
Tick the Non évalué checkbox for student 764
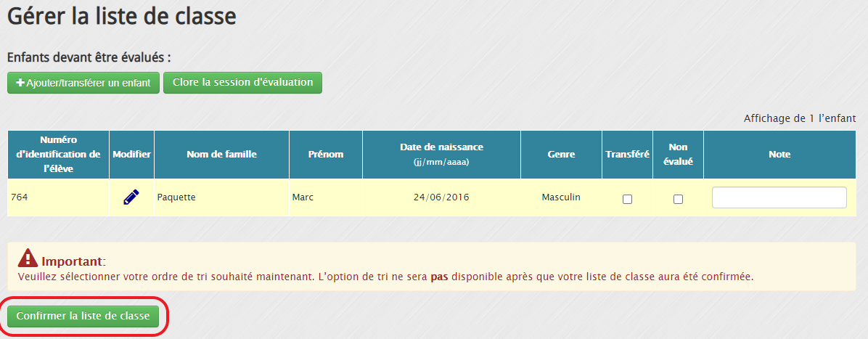pyautogui.click(x=678, y=200)
